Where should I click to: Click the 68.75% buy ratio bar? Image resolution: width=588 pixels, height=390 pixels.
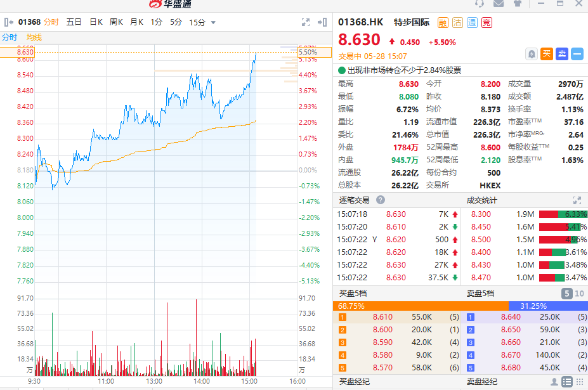pyautogui.click(x=421, y=306)
